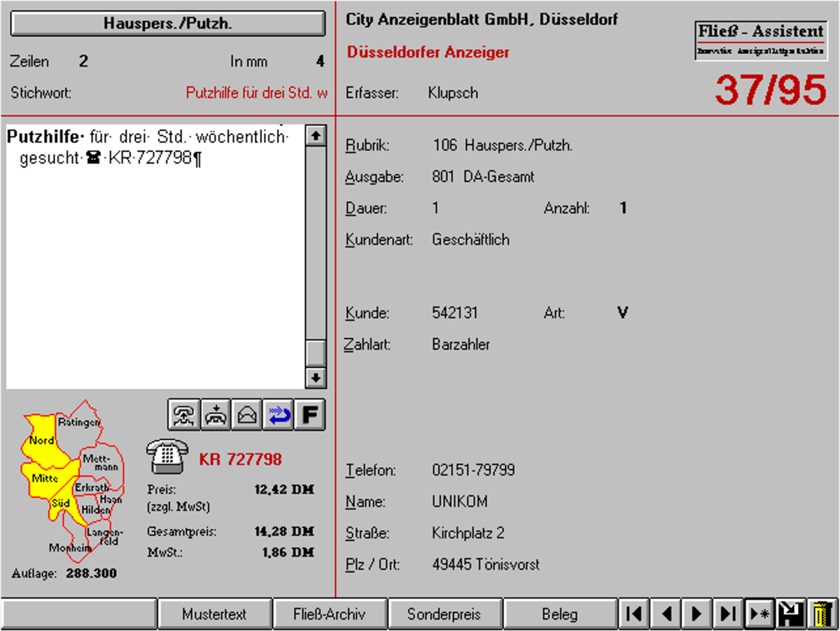Create a new record with arrow-star button
The image size is (840, 631).
(759, 614)
